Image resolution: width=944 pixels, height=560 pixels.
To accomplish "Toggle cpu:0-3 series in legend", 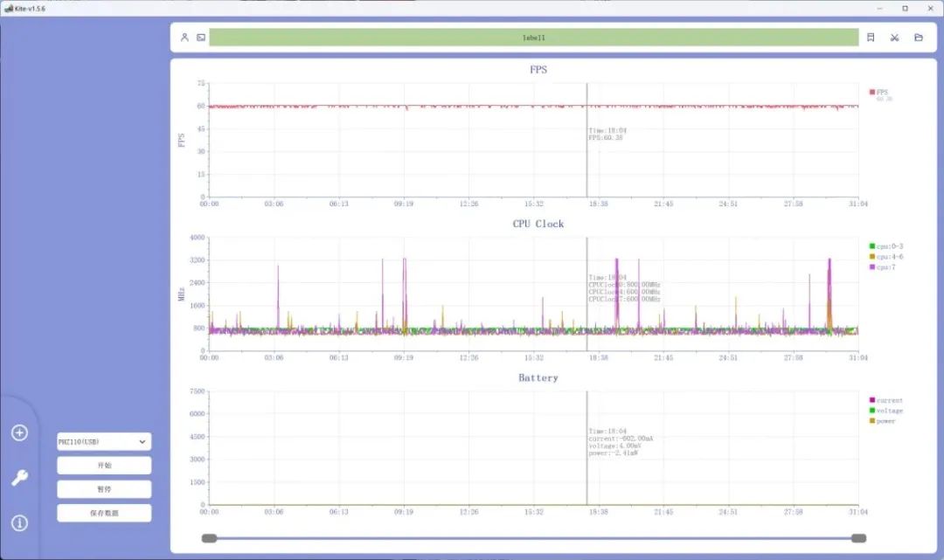I will 886,246.
